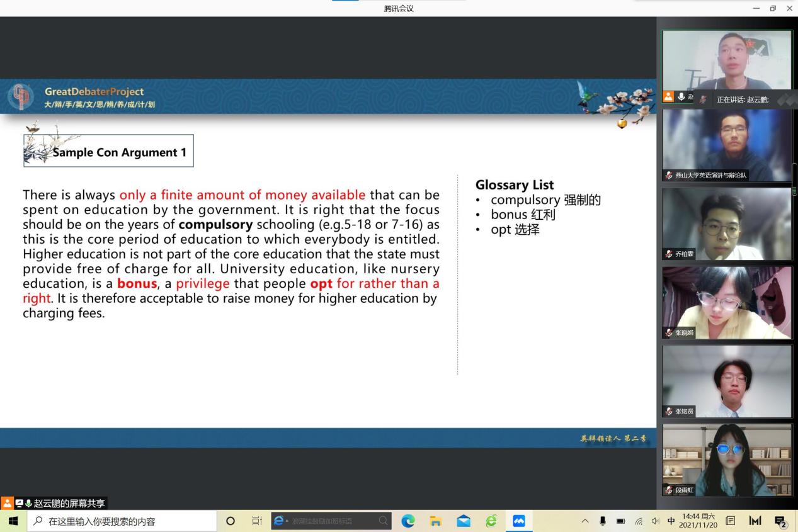Click the 段雨虹 participant video tile
798x532 pixels.
[x=727, y=460]
